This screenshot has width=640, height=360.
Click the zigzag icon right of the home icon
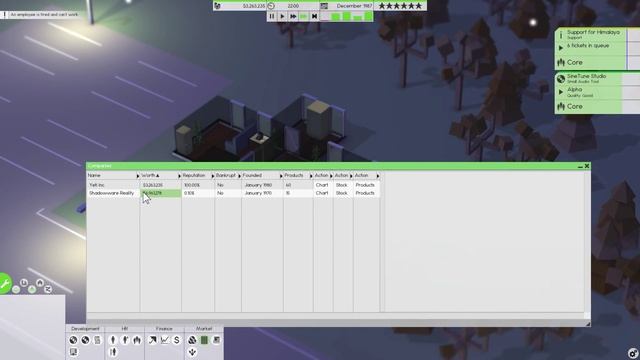coord(48,289)
